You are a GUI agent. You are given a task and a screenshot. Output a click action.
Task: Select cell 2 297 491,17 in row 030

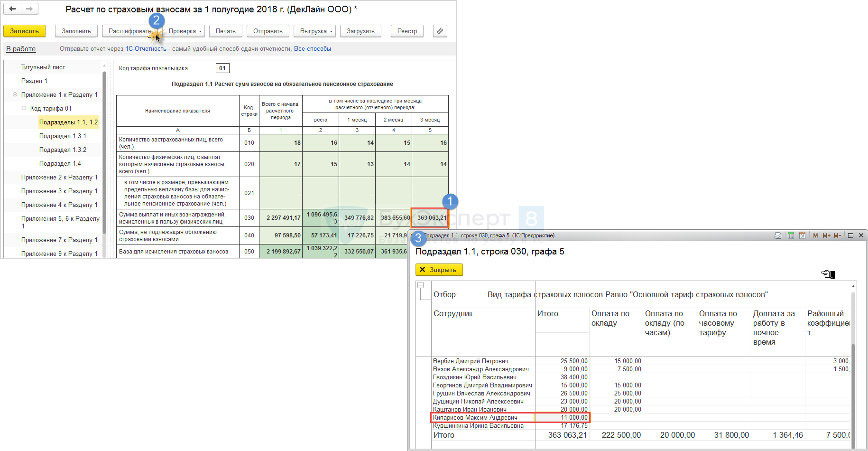pos(281,218)
